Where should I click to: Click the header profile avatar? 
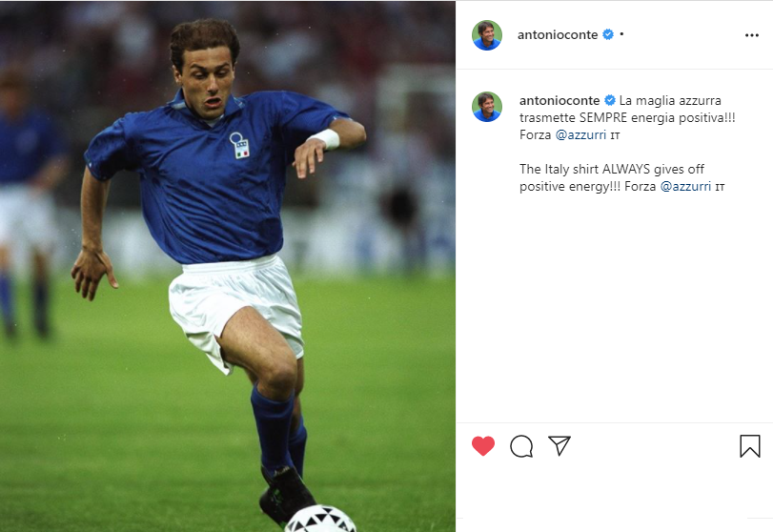[487, 35]
